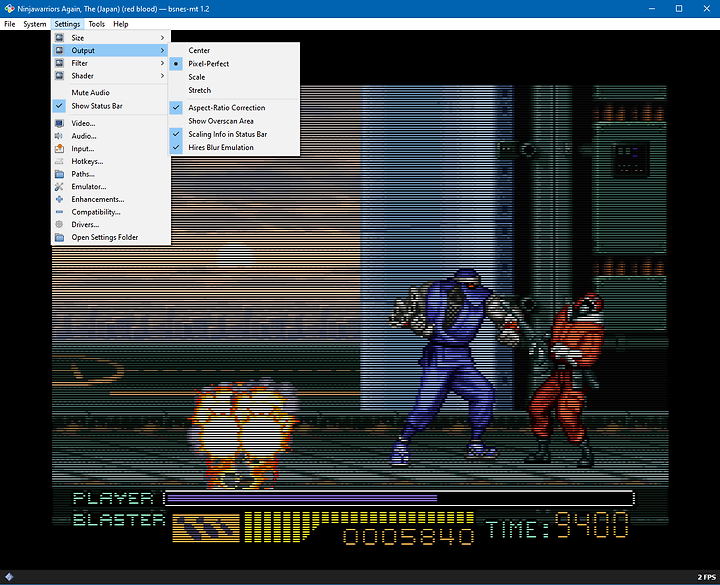Click the Enhancements plus icon
Viewport: 720px width, 585px height.
(x=59, y=199)
